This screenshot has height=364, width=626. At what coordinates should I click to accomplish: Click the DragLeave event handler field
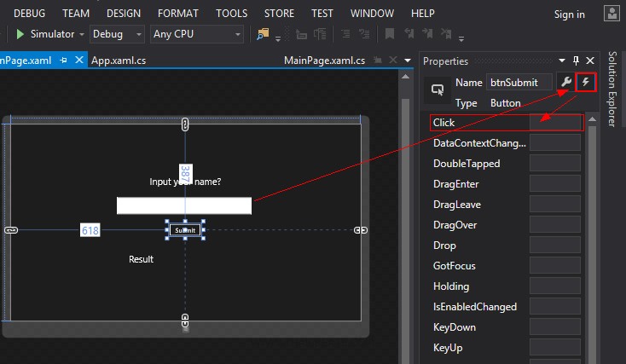[555, 204]
